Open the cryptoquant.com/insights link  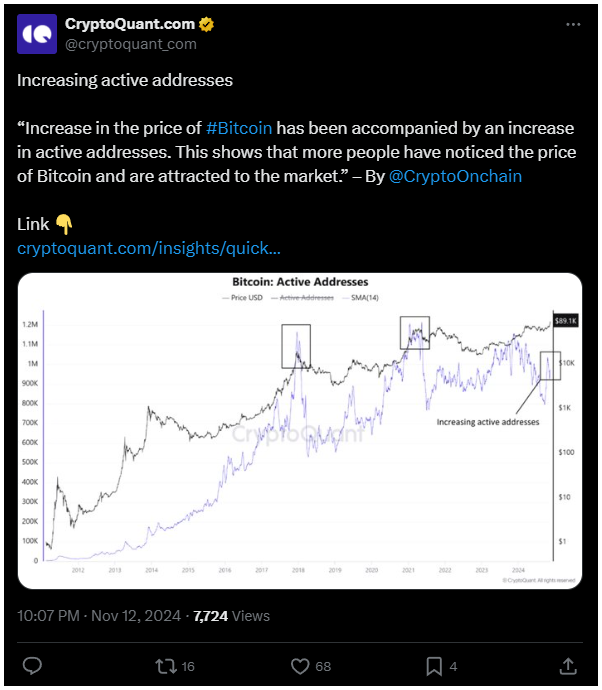pyautogui.click(x=149, y=248)
